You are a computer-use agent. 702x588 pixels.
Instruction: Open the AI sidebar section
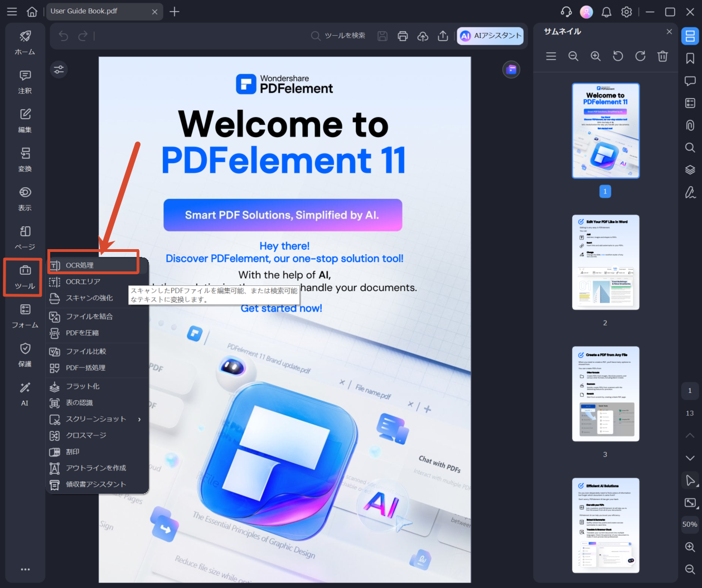pyautogui.click(x=25, y=395)
